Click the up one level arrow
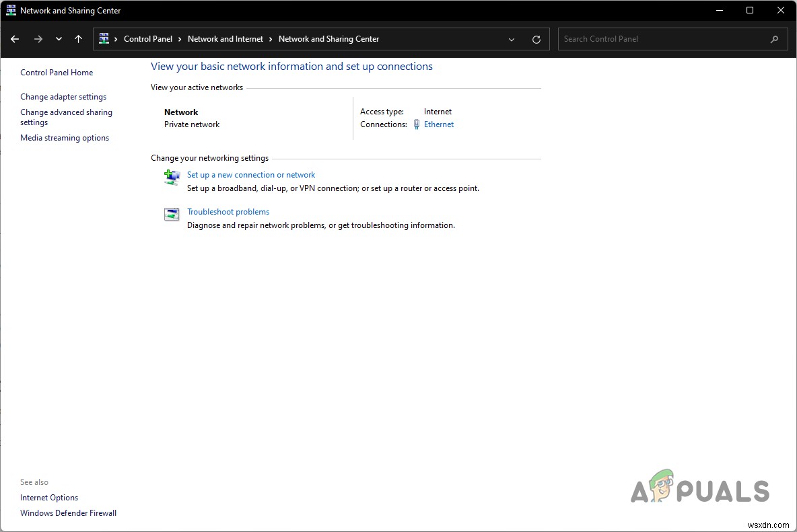This screenshot has height=532, width=797. (78, 39)
